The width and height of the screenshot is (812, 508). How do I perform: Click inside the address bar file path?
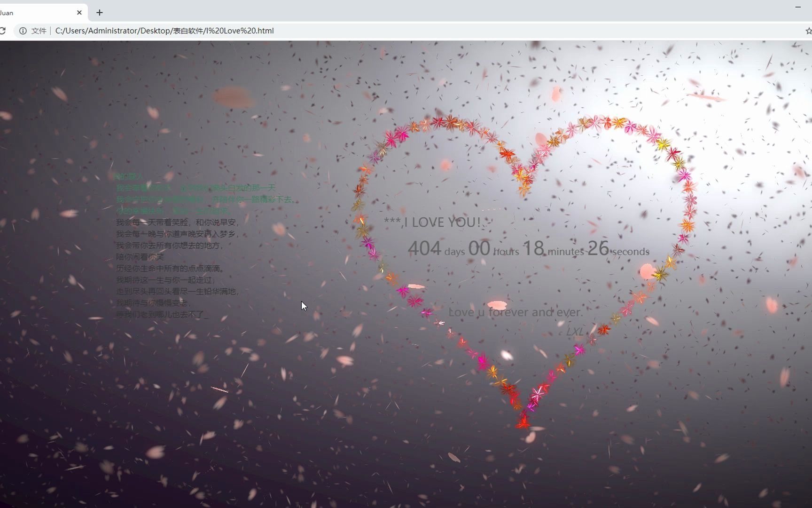click(164, 31)
